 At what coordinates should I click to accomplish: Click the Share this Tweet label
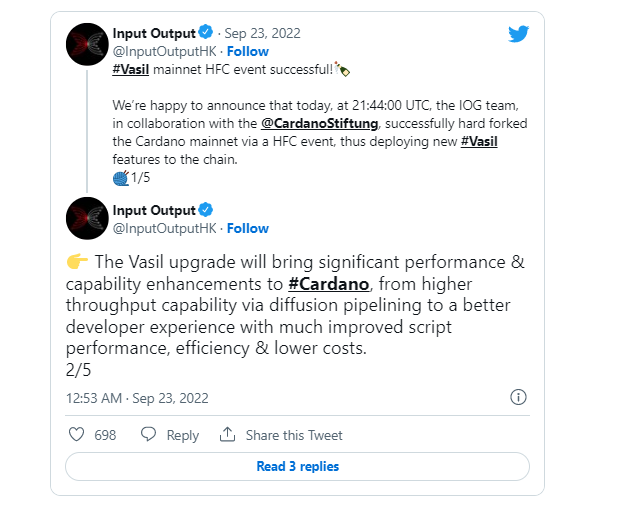point(294,435)
